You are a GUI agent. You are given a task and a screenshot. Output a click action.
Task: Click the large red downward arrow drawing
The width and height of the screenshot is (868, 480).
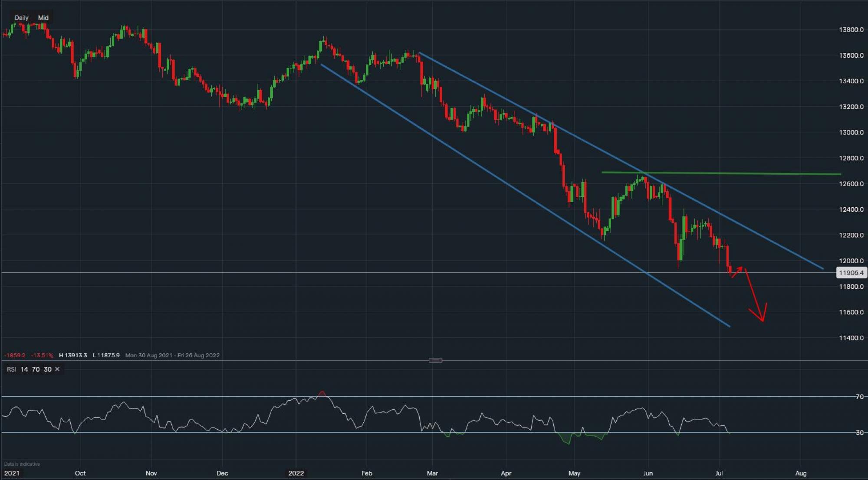[x=754, y=295]
